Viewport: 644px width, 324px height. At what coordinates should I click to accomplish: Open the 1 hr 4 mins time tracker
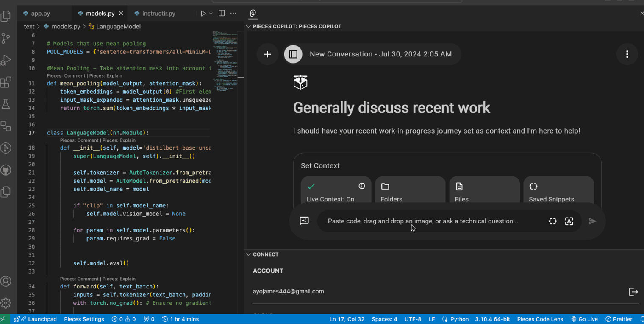(x=180, y=319)
